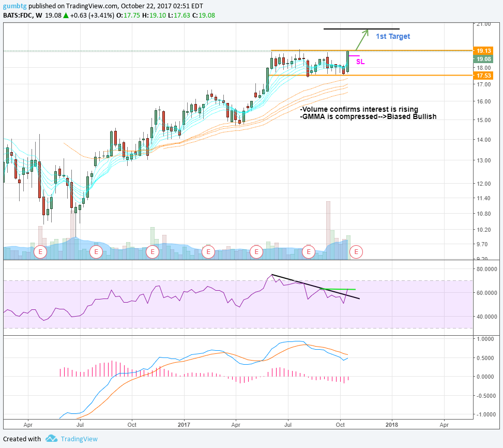The image size is (503, 448).
Task: Click the green up-triangle next to 19.08
Action: [x=66, y=16]
